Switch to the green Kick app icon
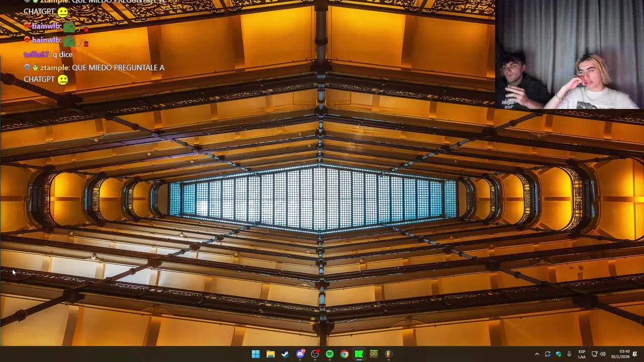The width and height of the screenshot is (644, 362). tap(359, 354)
